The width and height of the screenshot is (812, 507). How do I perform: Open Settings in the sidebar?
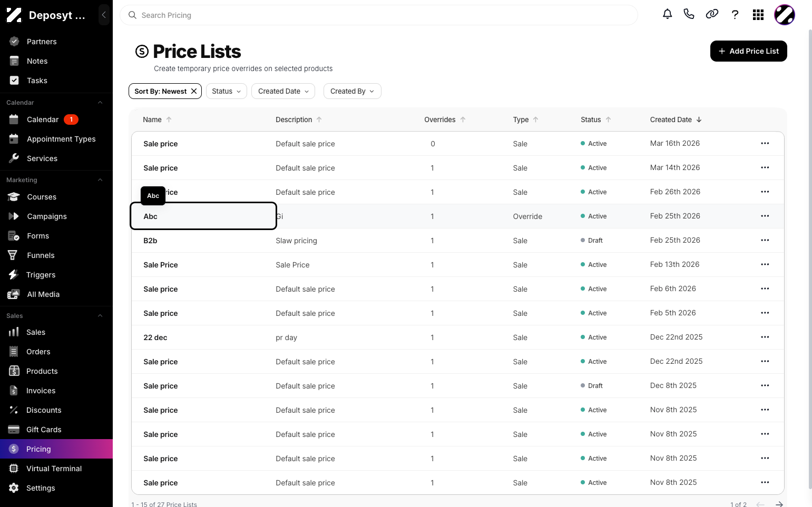click(56, 488)
